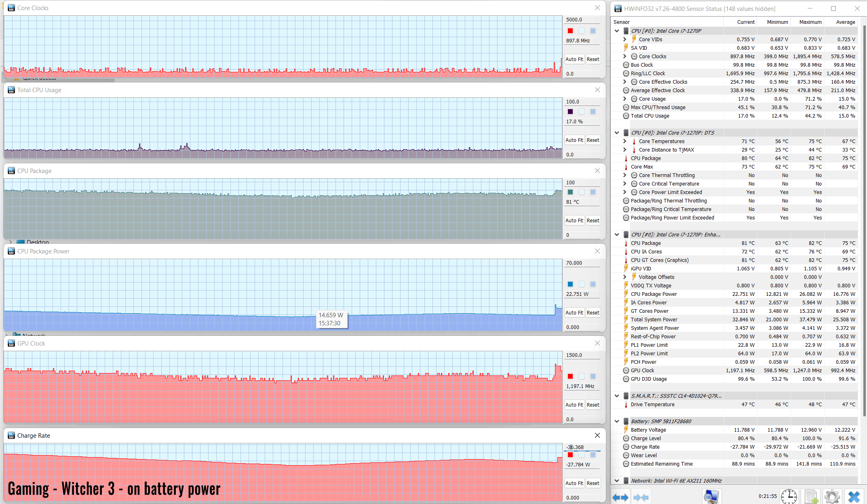Expand the Voltage Offsets row
Screen dimensions: 867x504
625,277
